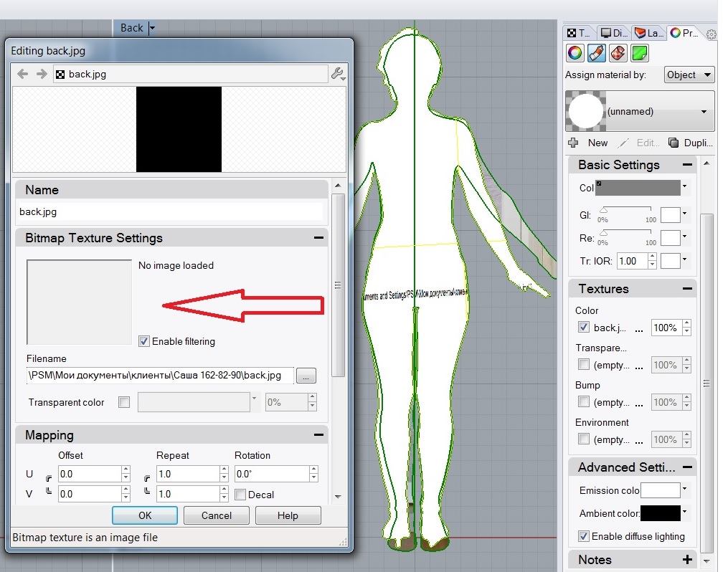Click the panel gear options icon

coord(711,34)
